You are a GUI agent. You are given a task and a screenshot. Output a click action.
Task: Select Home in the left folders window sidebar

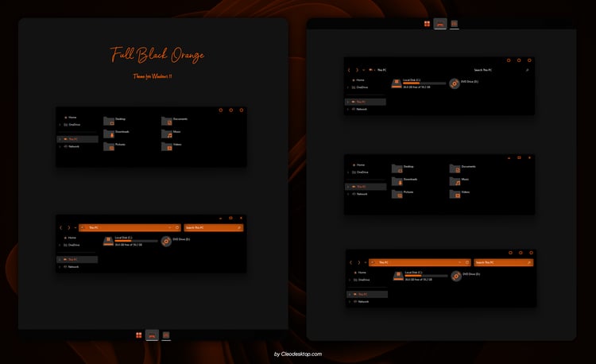tap(70, 118)
